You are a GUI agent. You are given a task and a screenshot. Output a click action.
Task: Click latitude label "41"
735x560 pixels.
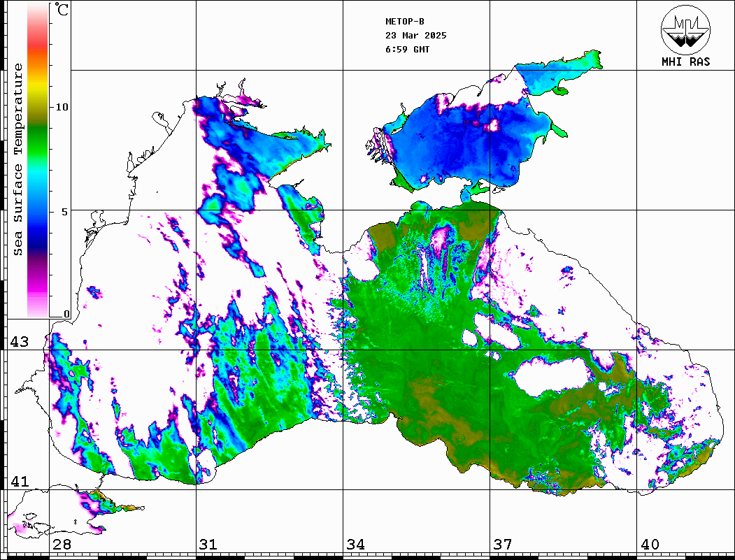click(x=20, y=481)
